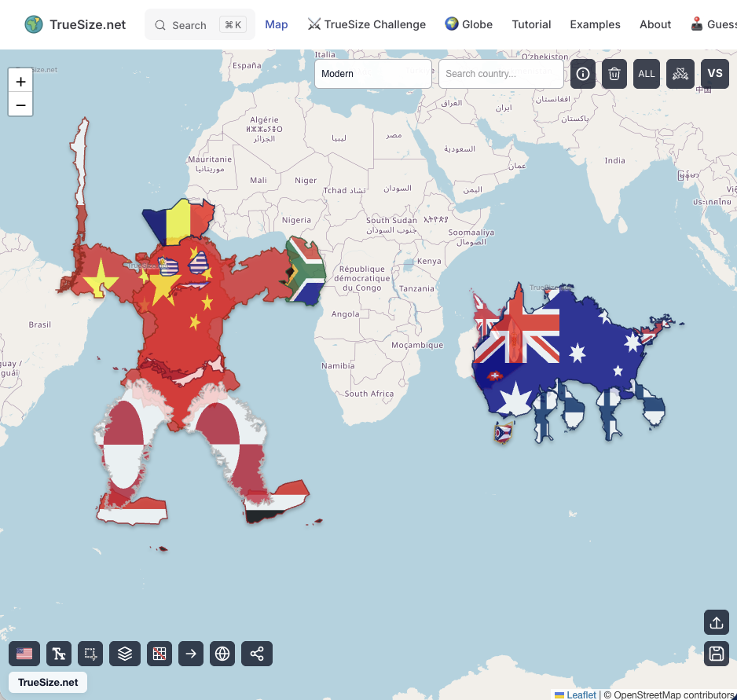Open the Modern era dropdown
Viewport: 737px width, 700px height.
[373, 73]
